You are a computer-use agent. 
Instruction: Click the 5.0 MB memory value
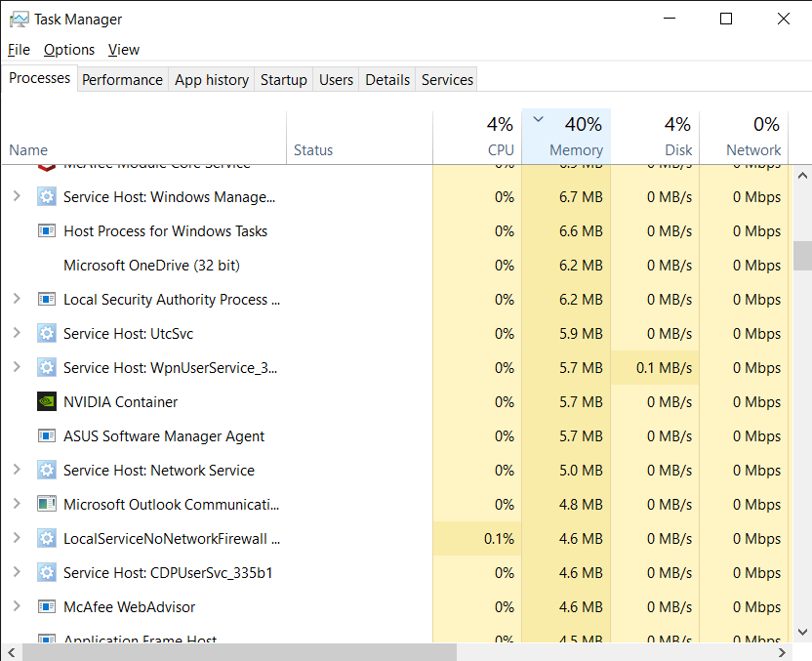[581, 471]
